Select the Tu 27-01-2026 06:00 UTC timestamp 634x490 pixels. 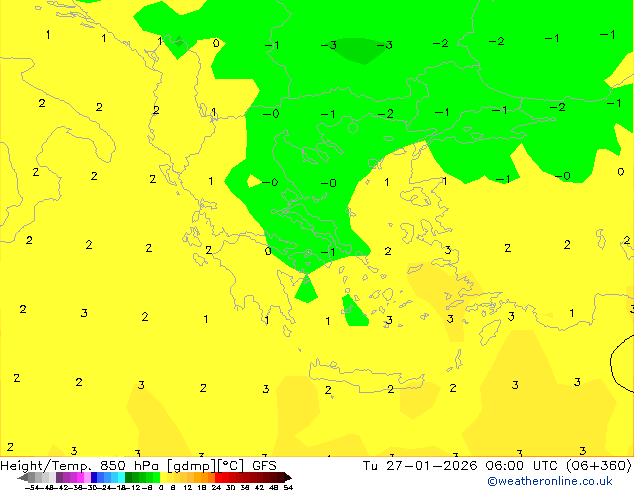tap(459, 466)
